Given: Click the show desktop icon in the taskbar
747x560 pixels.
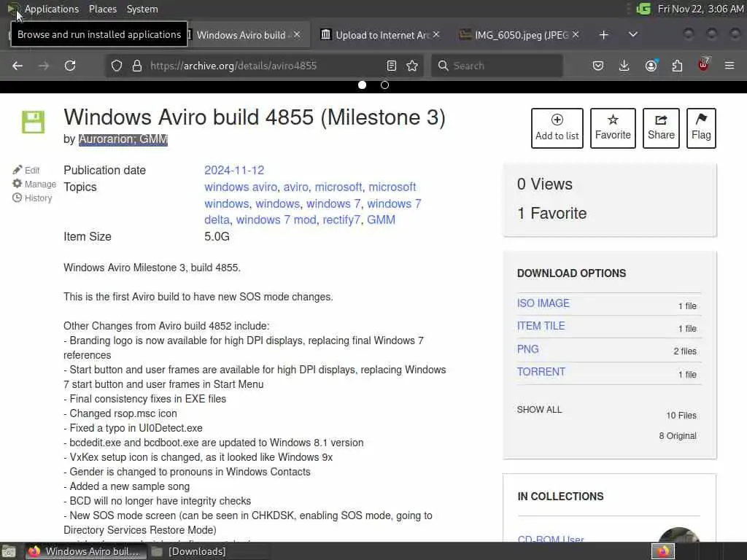Looking at the screenshot, I should coord(9,551).
